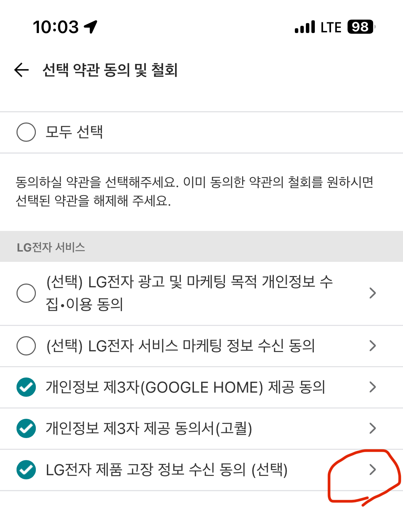Tap the back arrow icon
This screenshot has height=532, width=403.
[21, 70]
